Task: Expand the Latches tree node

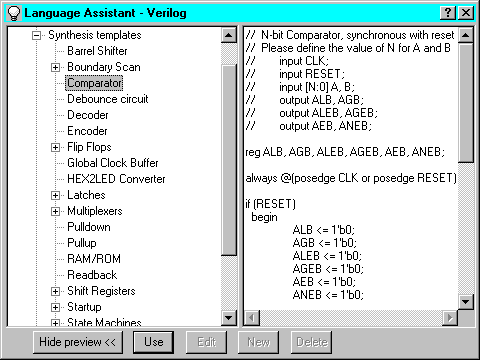Action: pos(55,195)
